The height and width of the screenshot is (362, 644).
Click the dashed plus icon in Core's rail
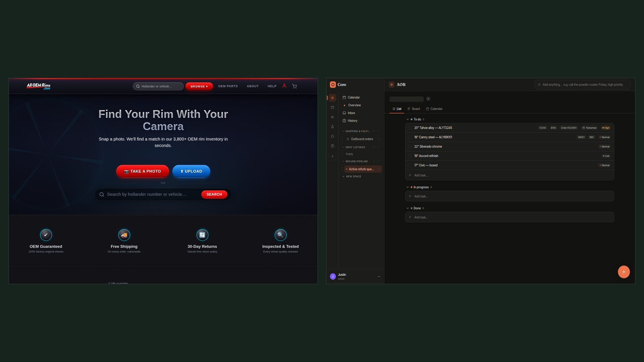[x=332, y=156]
